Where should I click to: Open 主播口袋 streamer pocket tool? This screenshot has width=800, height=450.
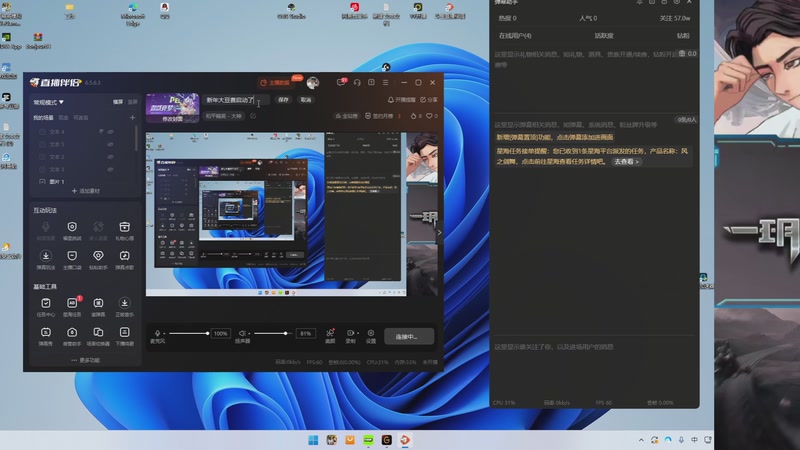[x=72, y=260]
